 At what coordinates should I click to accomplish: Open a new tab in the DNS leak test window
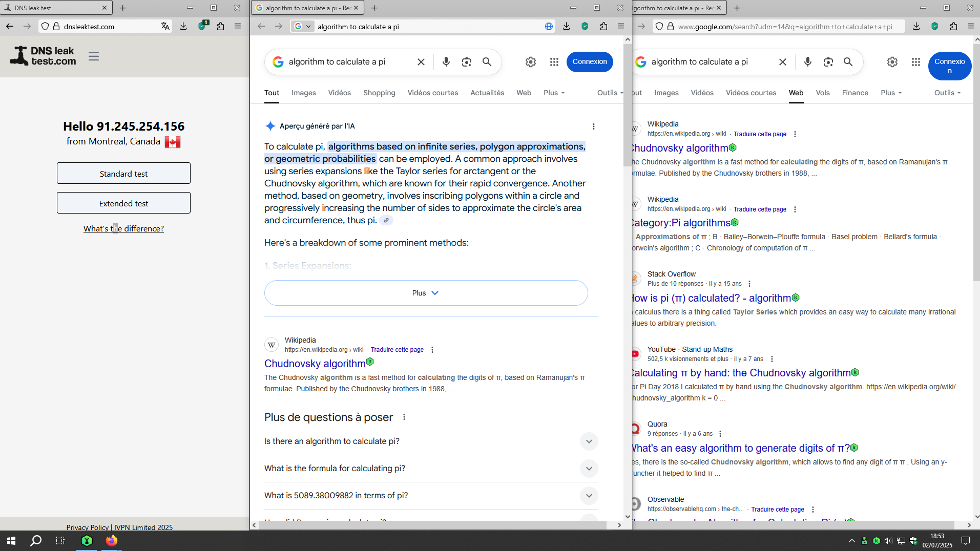click(x=123, y=8)
